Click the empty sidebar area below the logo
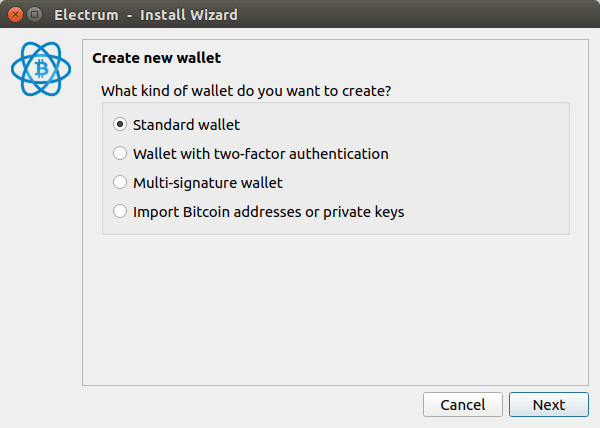This screenshot has height=428, width=600. point(40,250)
